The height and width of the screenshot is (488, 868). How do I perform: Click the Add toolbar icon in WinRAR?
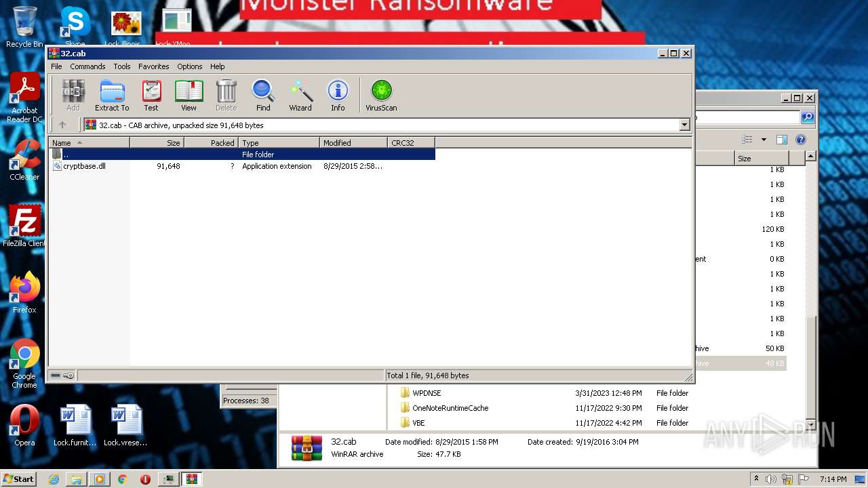click(x=73, y=95)
